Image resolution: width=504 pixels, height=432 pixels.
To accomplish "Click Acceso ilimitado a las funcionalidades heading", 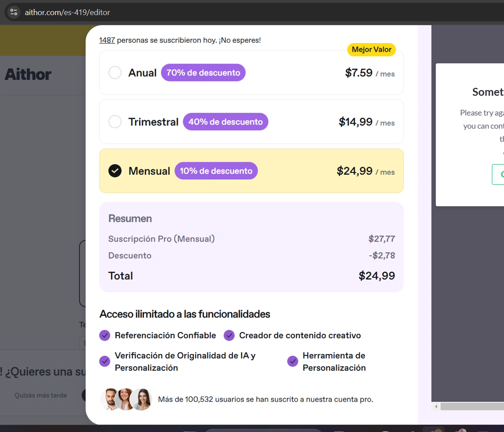I will [185, 314].
